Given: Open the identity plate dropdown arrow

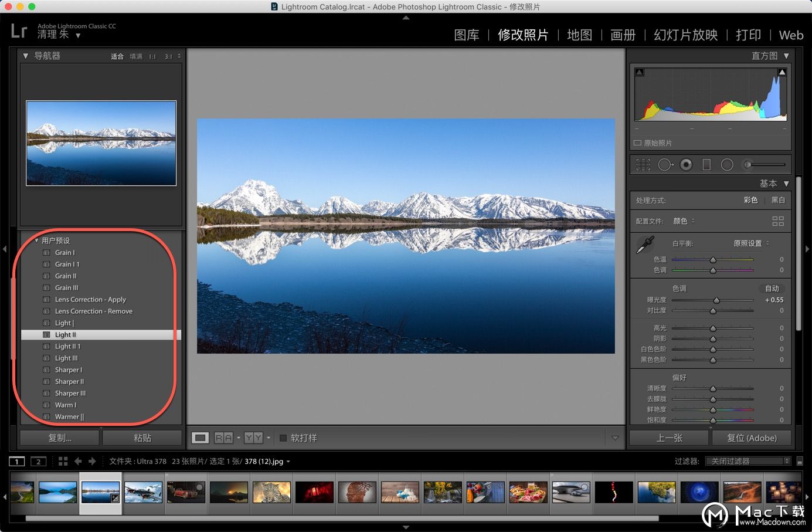Looking at the screenshot, I should tap(78, 36).
